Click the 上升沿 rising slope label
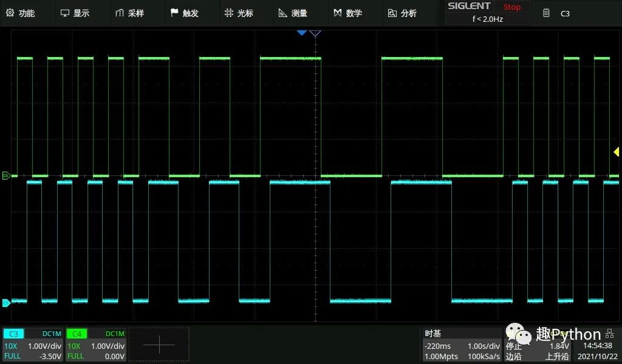The width and height of the screenshot is (622, 364). tap(557, 357)
